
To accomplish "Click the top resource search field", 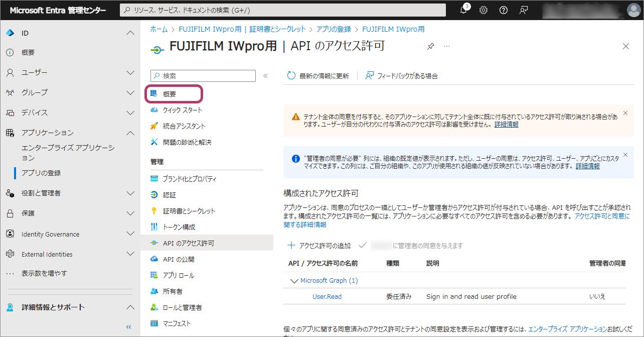I will click(x=283, y=10).
